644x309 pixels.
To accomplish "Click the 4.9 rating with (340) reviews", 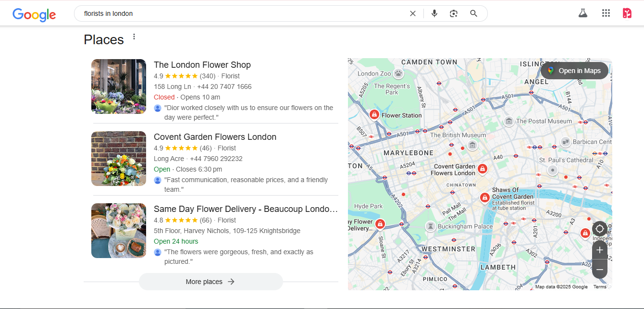I will (x=185, y=76).
